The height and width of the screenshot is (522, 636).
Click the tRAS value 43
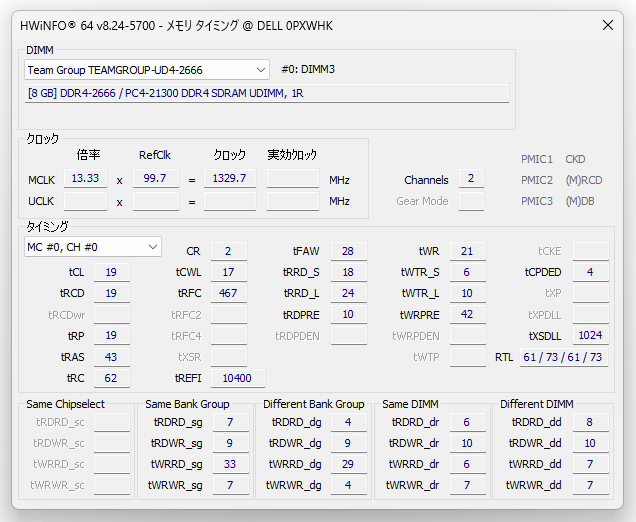(x=112, y=357)
